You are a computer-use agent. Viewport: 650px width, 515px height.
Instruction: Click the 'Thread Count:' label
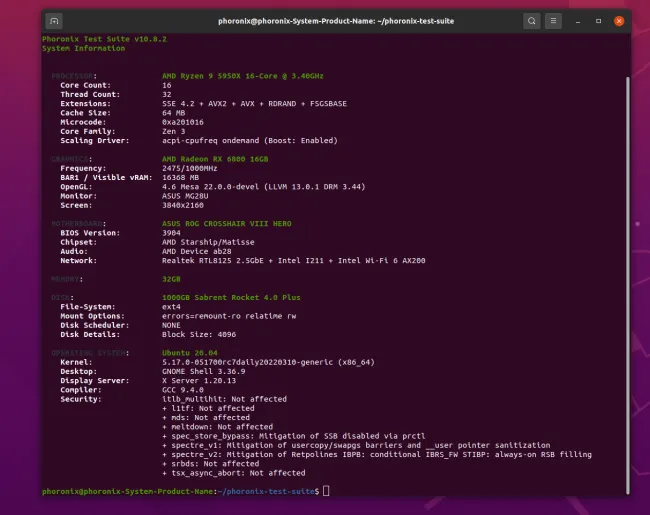click(x=90, y=94)
